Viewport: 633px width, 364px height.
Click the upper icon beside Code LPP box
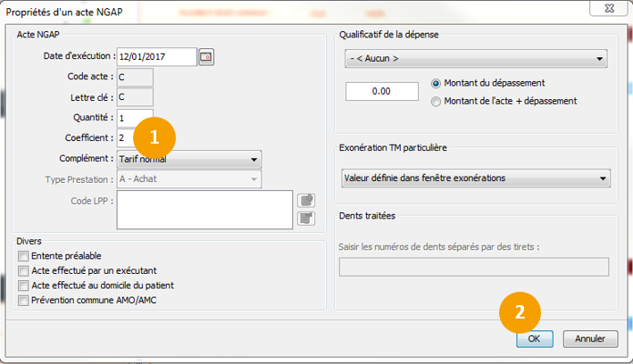point(306,200)
